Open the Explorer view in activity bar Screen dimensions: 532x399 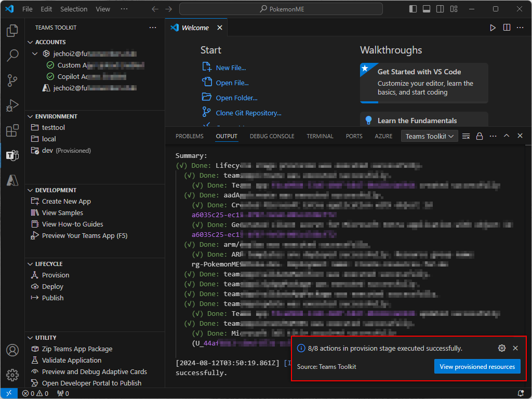coord(12,31)
